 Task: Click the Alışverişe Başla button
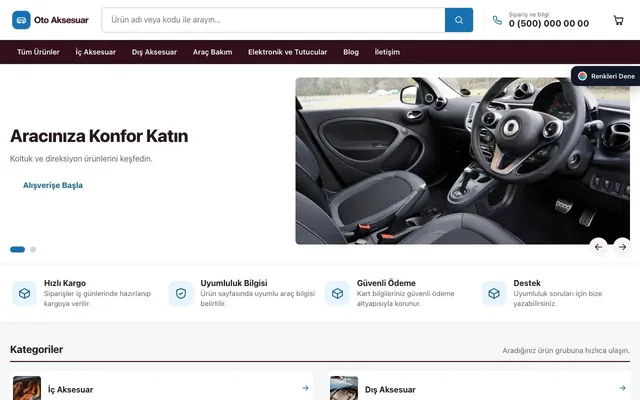point(53,185)
